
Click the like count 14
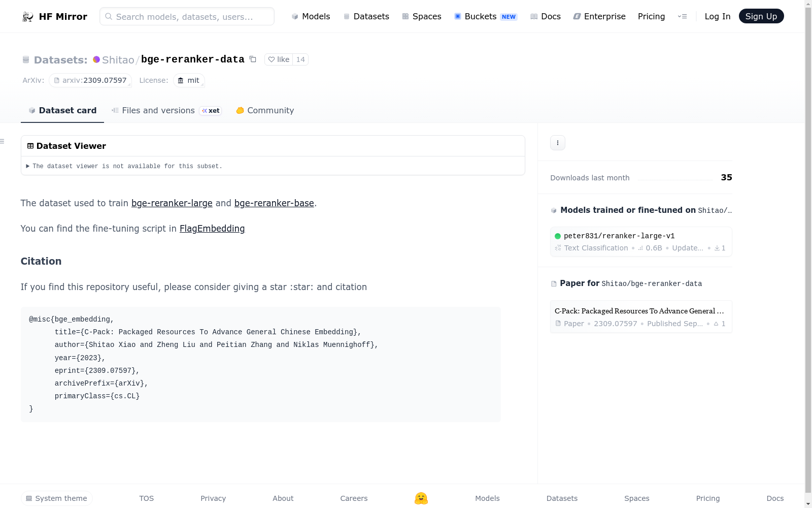(300, 59)
